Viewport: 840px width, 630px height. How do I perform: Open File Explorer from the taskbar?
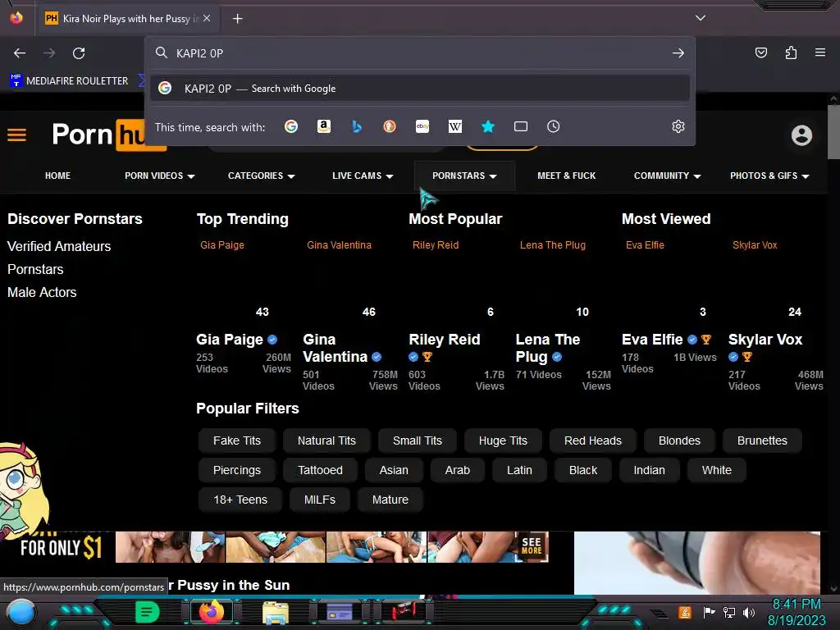[x=276, y=612]
